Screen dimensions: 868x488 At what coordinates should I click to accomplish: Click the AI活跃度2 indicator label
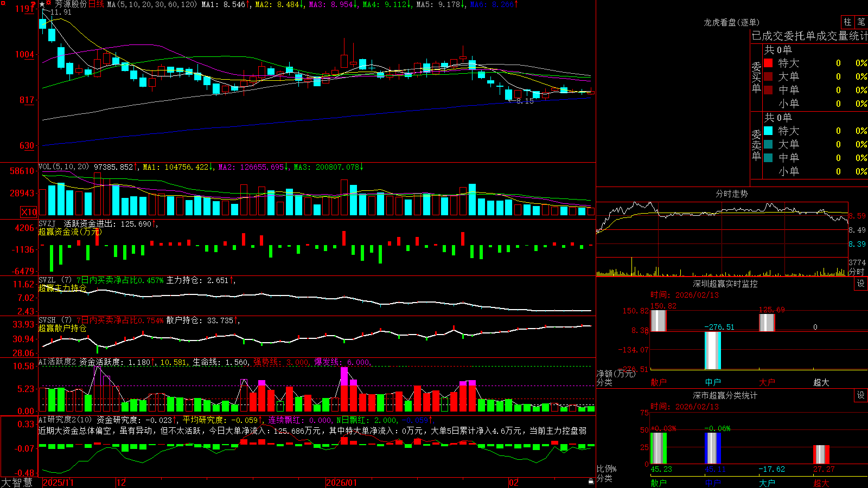pyautogui.click(x=58, y=362)
